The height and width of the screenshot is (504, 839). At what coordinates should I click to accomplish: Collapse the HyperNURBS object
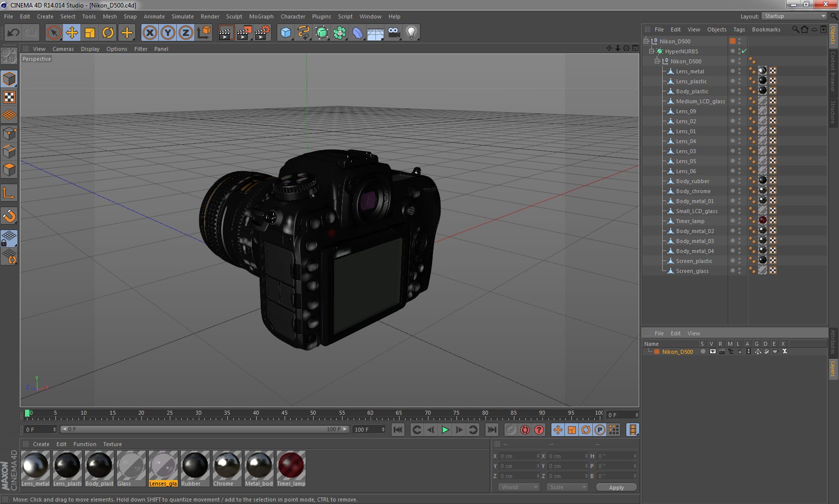click(x=651, y=51)
